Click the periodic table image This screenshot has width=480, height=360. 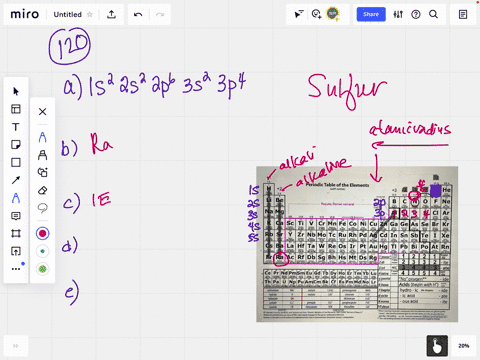tap(357, 244)
